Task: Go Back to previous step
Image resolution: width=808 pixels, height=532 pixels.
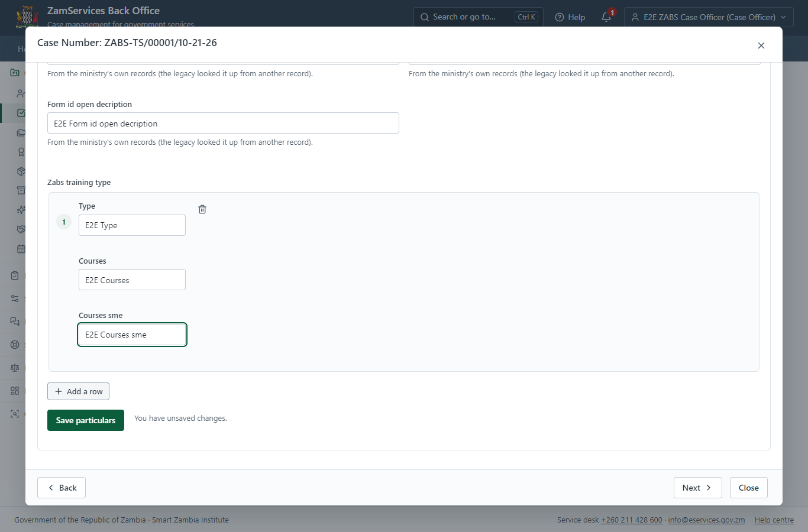Action: [x=62, y=488]
